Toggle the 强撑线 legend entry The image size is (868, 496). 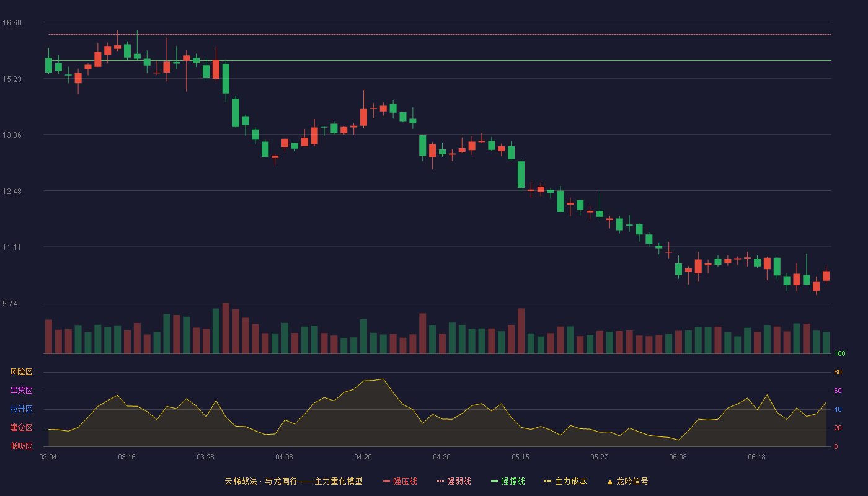[508, 481]
